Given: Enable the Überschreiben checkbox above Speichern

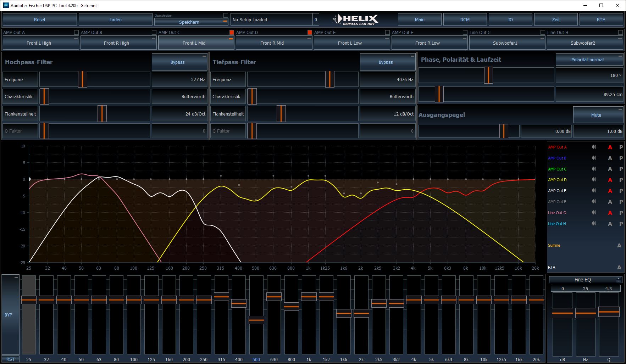Looking at the screenshot, I should [226, 15].
